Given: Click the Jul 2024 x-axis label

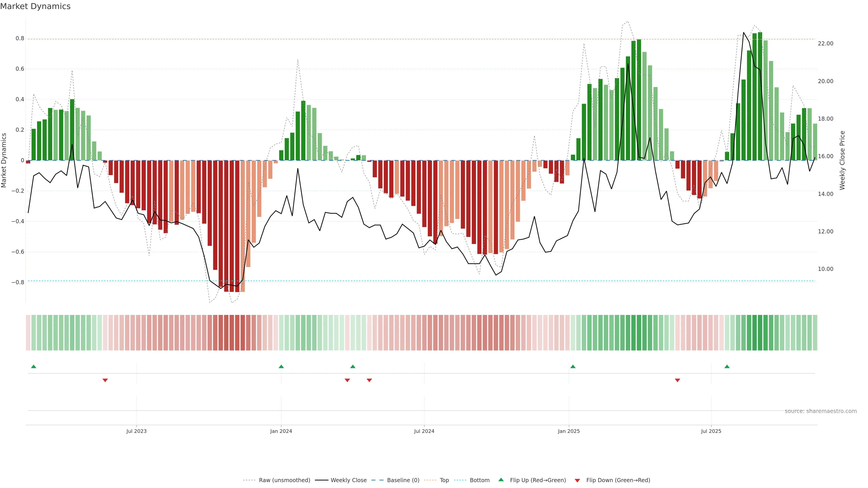Looking at the screenshot, I should pyautogui.click(x=424, y=431).
